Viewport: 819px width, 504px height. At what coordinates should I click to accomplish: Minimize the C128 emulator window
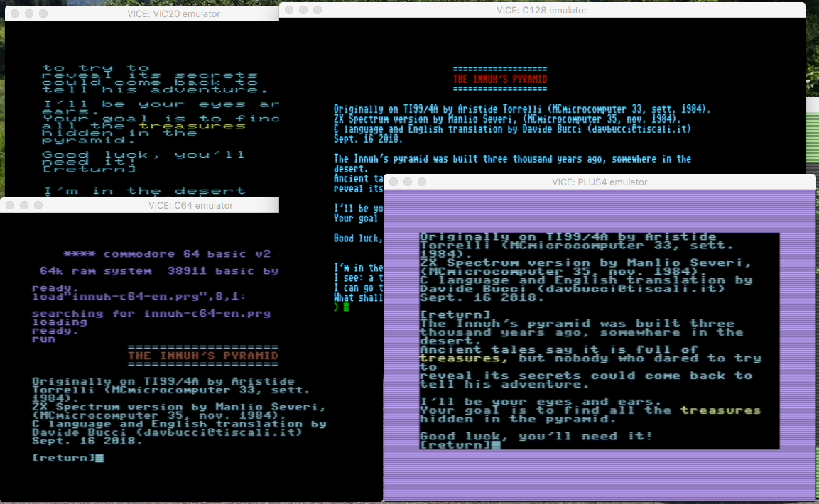[x=303, y=10]
